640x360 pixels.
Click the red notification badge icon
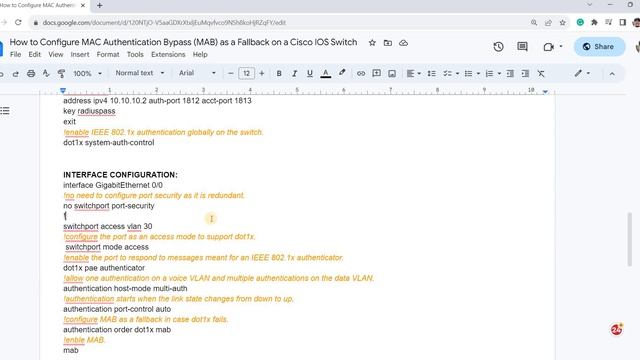click(x=616, y=329)
